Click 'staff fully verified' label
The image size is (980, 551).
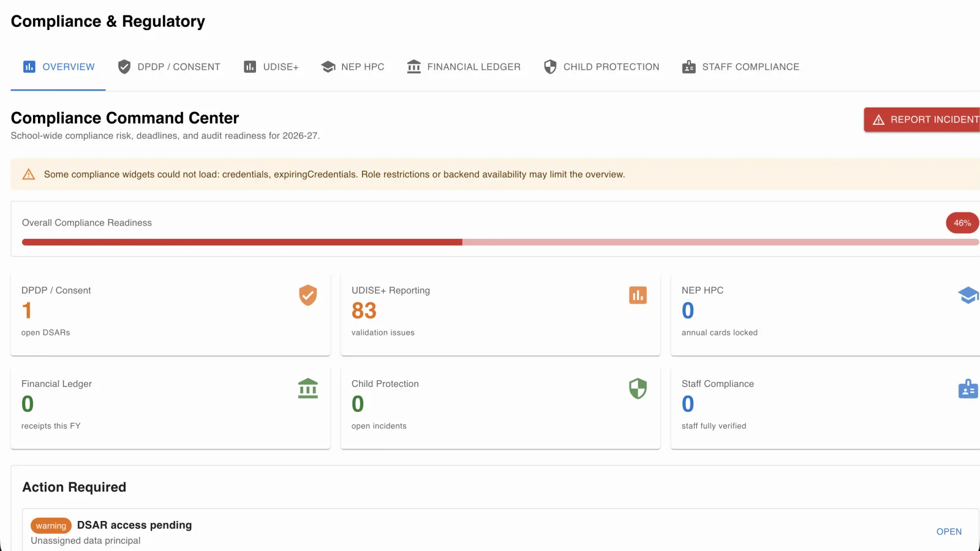[x=714, y=426]
